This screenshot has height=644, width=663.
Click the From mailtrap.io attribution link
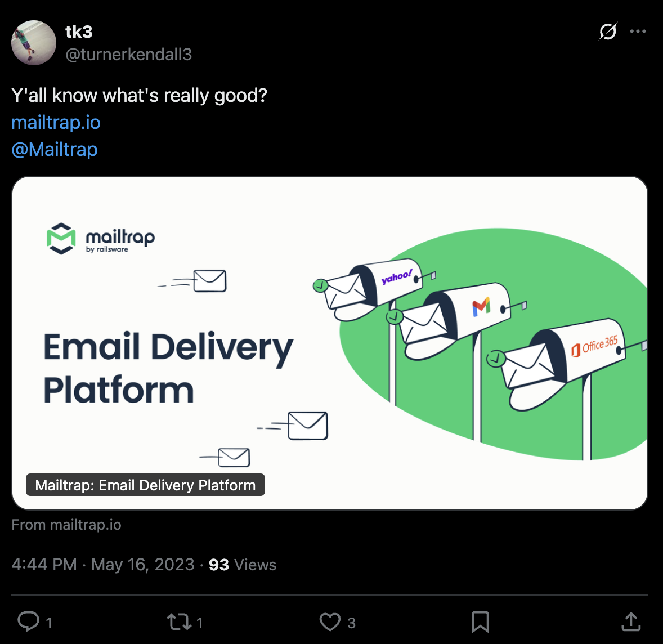[66, 524]
